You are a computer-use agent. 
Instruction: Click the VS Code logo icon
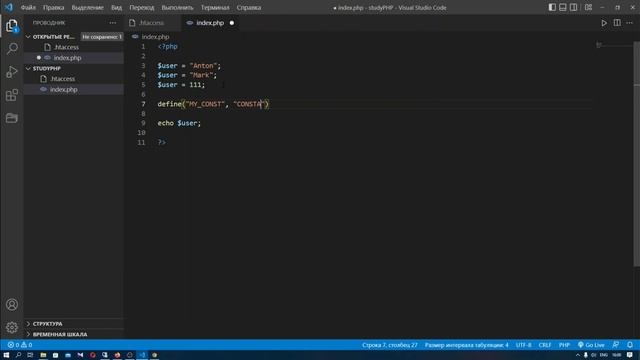(9, 7)
